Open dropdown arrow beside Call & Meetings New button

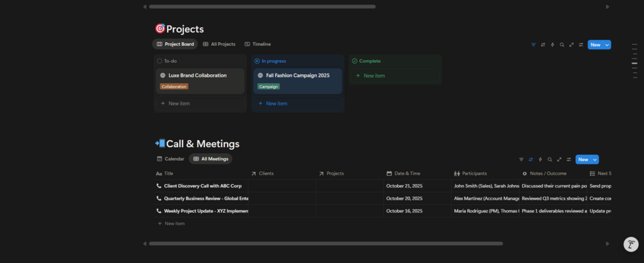595,159
